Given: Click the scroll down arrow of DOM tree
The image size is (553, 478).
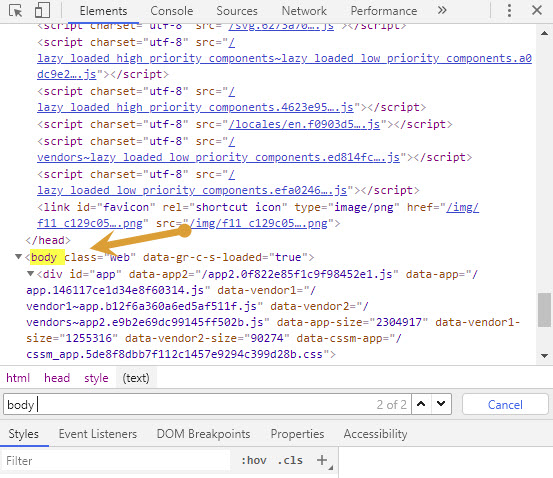Looking at the screenshot, I should point(545,356).
